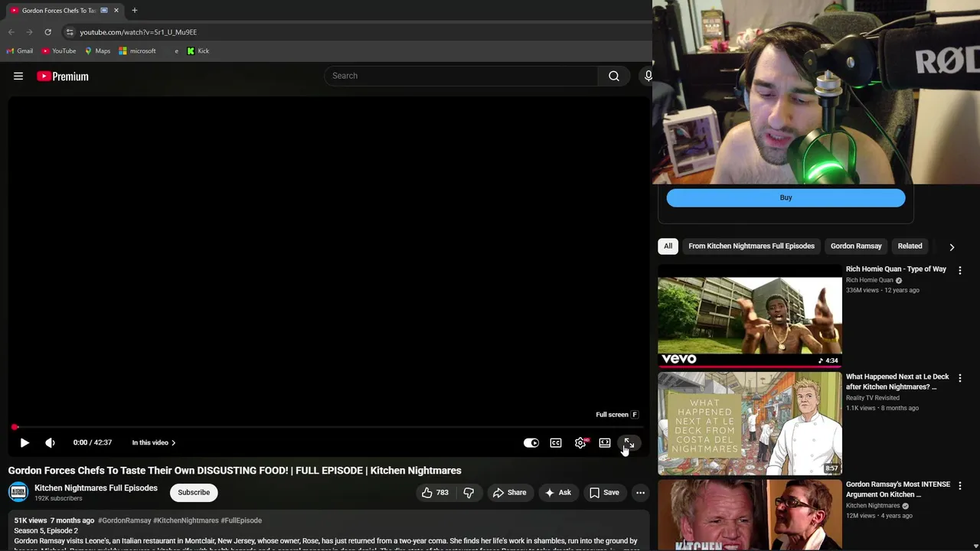Open options for Le Deck video
This screenshot has width=980, height=551.
click(959, 378)
